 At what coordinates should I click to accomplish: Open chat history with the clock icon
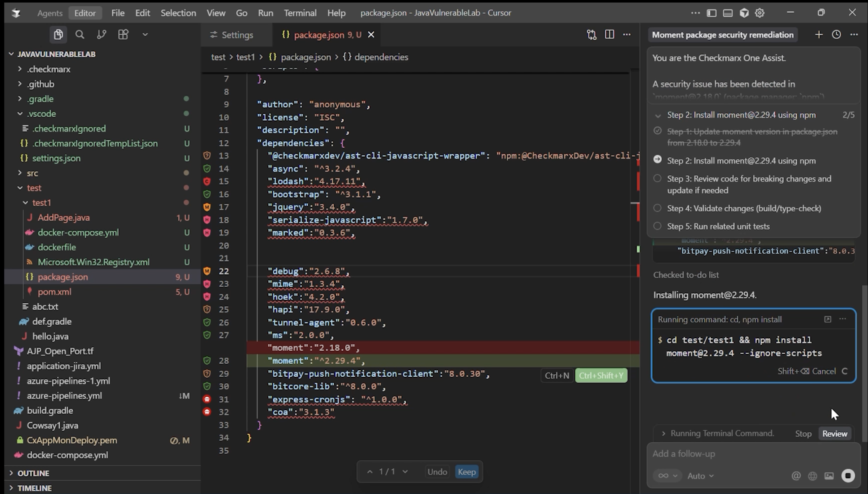tap(836, 34)
